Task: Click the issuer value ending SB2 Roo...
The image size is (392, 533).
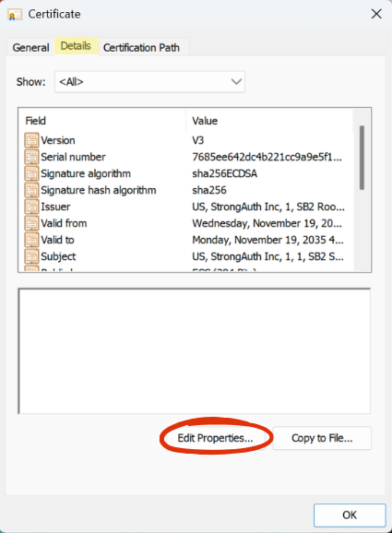Action: [x=268, y=207]
